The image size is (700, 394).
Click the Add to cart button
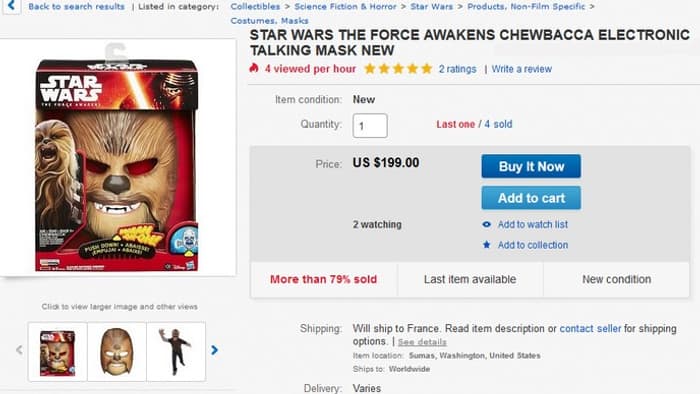coord(531,198)
